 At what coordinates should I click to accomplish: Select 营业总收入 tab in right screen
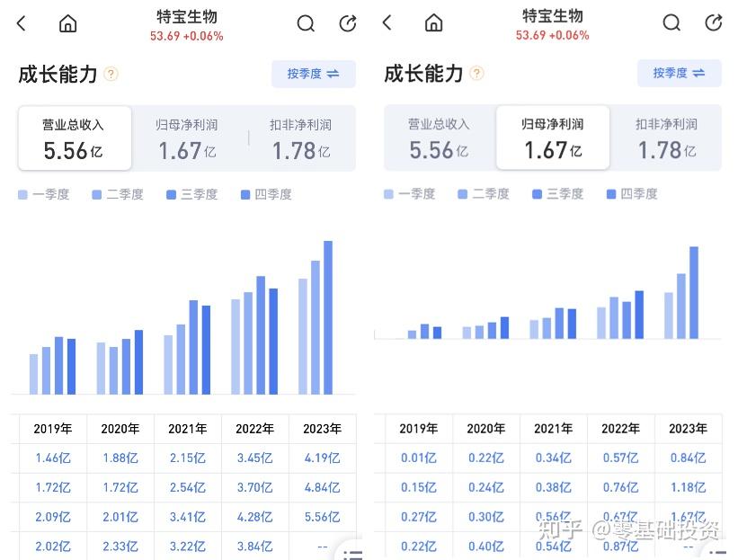pyautogui.click(x=440, y=138)
